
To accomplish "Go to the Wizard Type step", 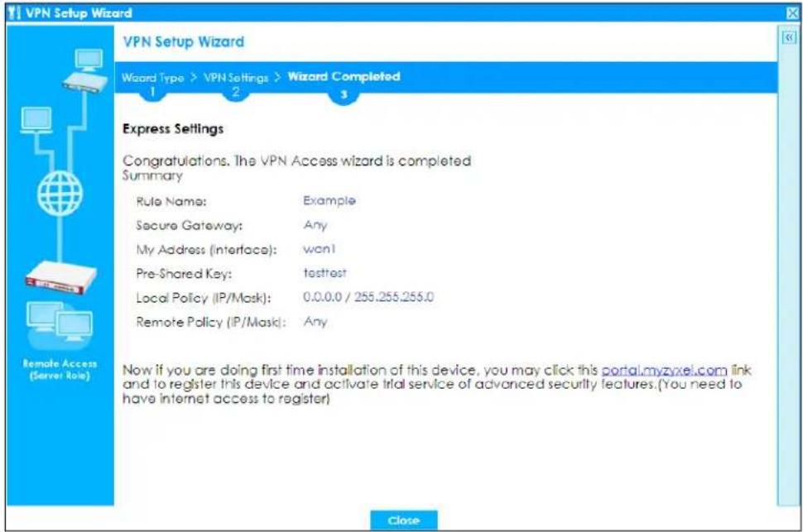I will (152, 78).
